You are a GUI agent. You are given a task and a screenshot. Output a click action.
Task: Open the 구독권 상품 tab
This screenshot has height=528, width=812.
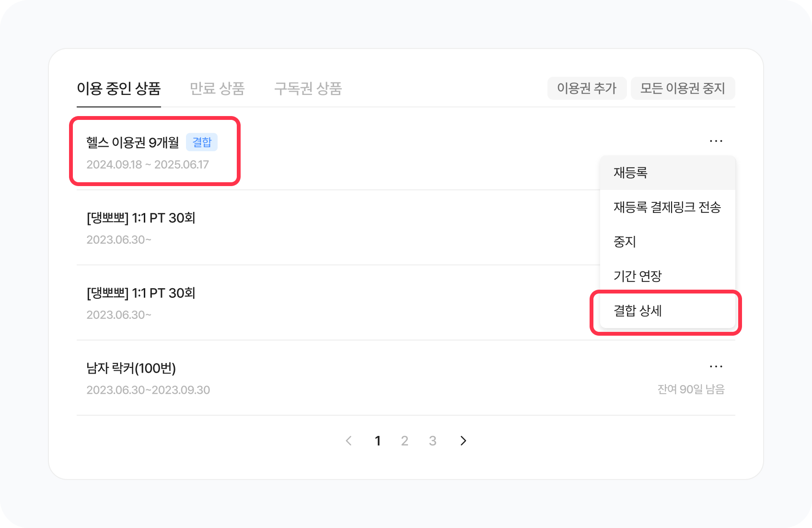[308, 89]
